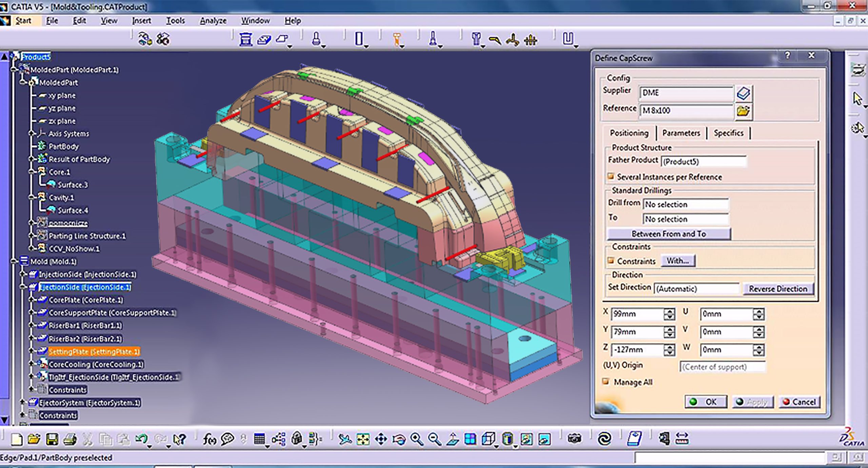Increase the U value with spinner
The width and height of the screenshot is (868, 468).
(758, 311)
